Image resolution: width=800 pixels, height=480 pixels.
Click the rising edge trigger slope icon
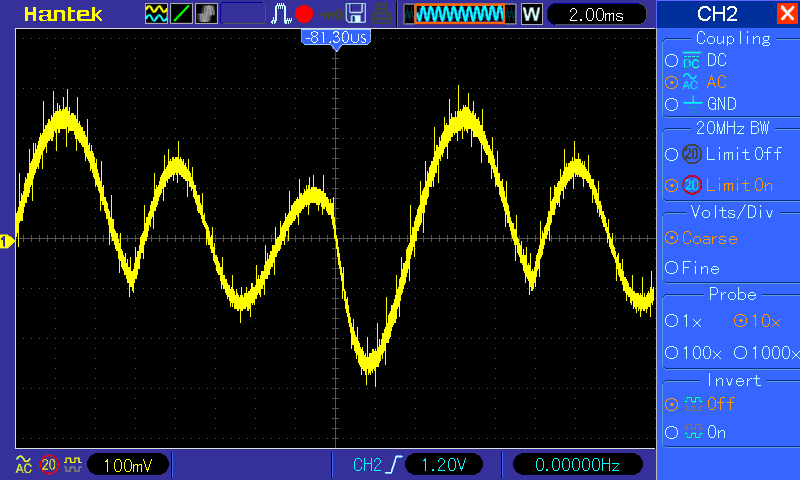pyautogui.click(x=393, y=465)
